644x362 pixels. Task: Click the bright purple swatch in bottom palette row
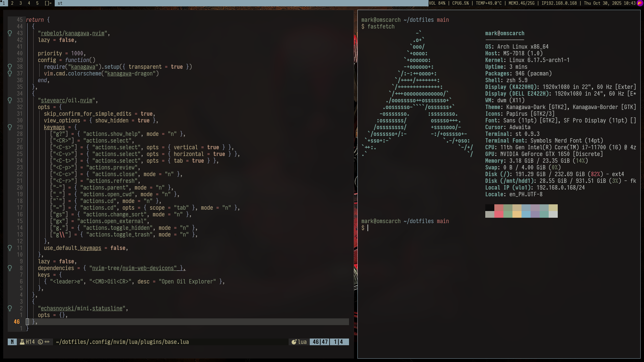[x=535, y=214]
